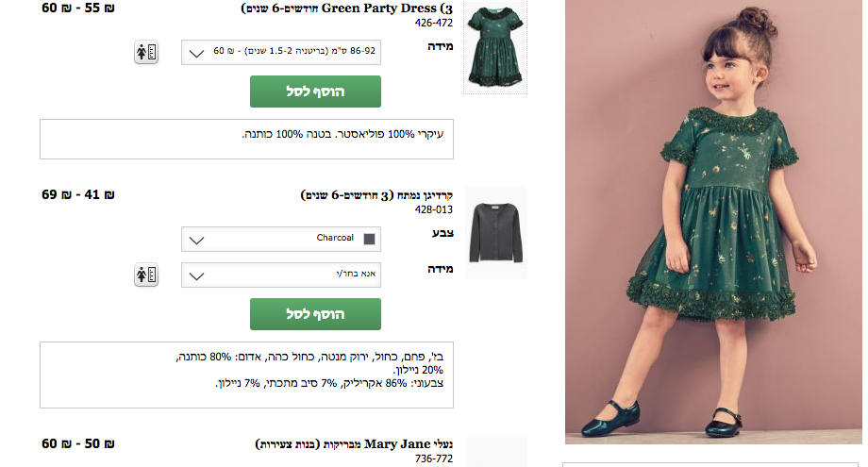Open size guide icon beside cardigan size dropdown

(x=145, y=275)
